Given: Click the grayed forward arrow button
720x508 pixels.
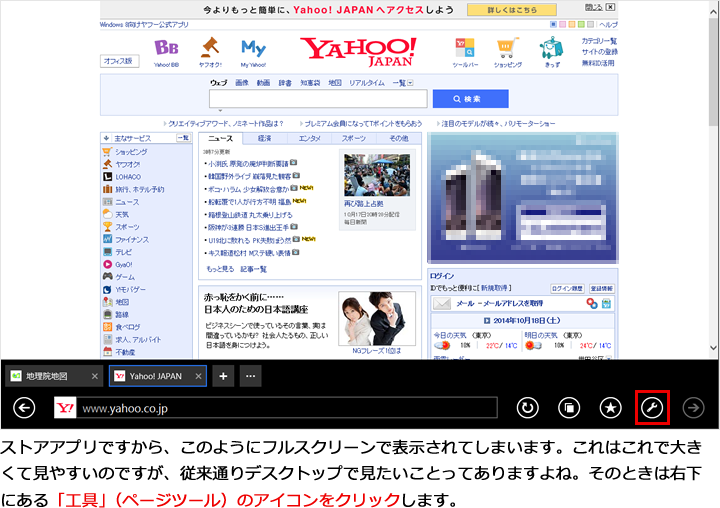Looking at the screenshot, I should pyautogui.click(x=693, y=407).
